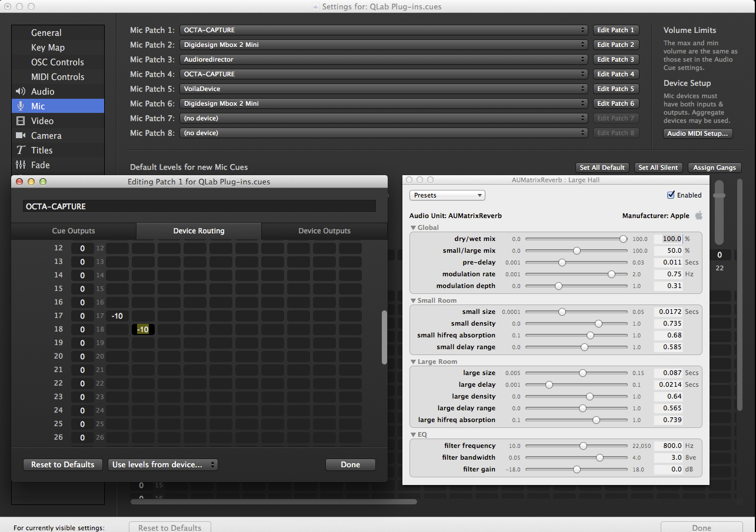Viewport: 756px width, 532px height.
Task: Open 'Use levels from device...' dropdown
Action: (x=162, y=464)
